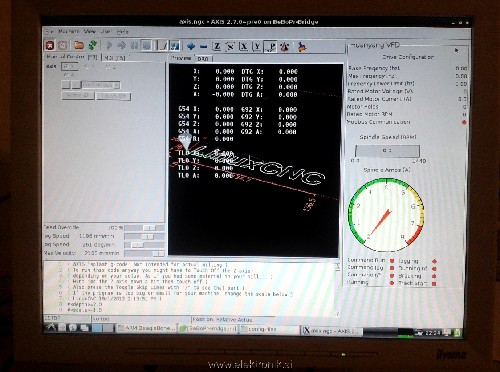
Task: Click the jog plus button
Action: point(76,85)
